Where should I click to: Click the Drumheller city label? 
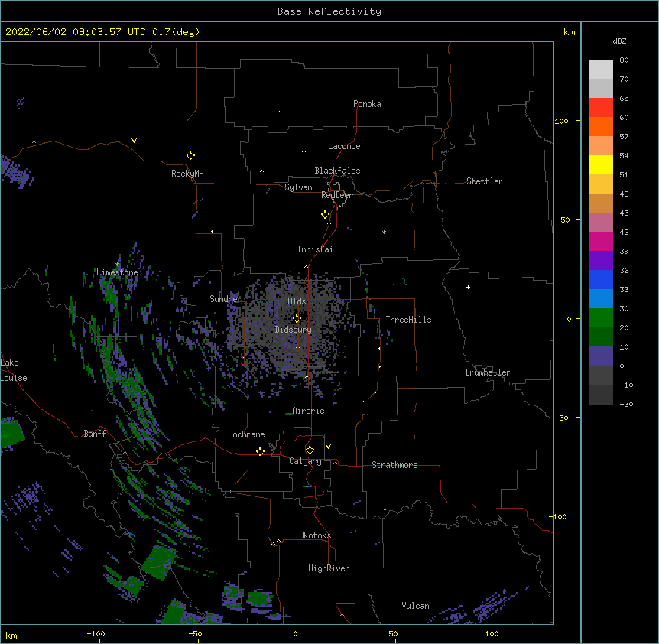488,372
